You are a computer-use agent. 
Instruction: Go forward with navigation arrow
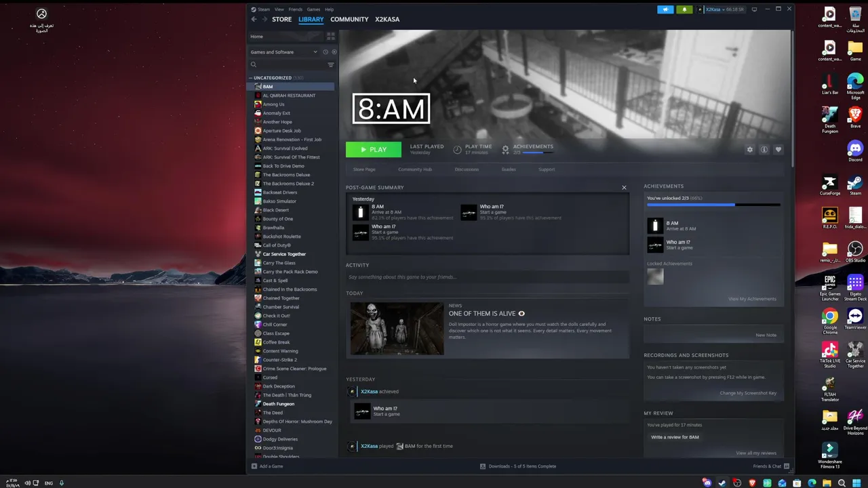[x=264, y=19]
